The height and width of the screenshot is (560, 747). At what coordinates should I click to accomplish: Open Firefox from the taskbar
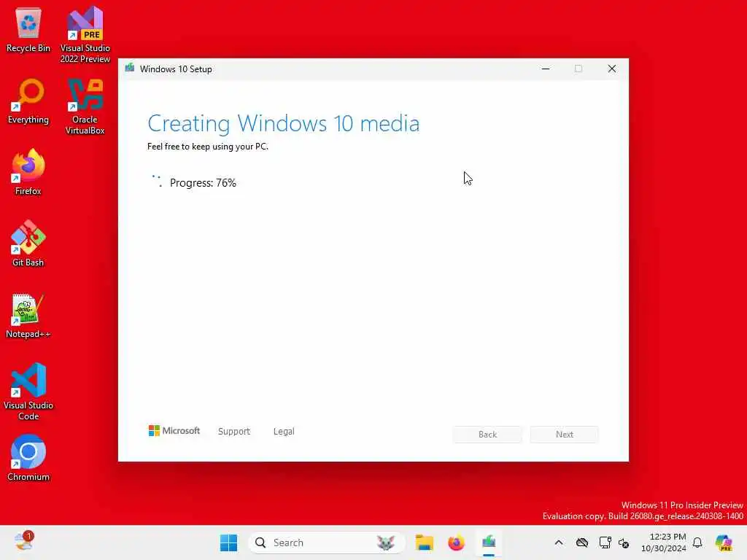pos(456,542)
